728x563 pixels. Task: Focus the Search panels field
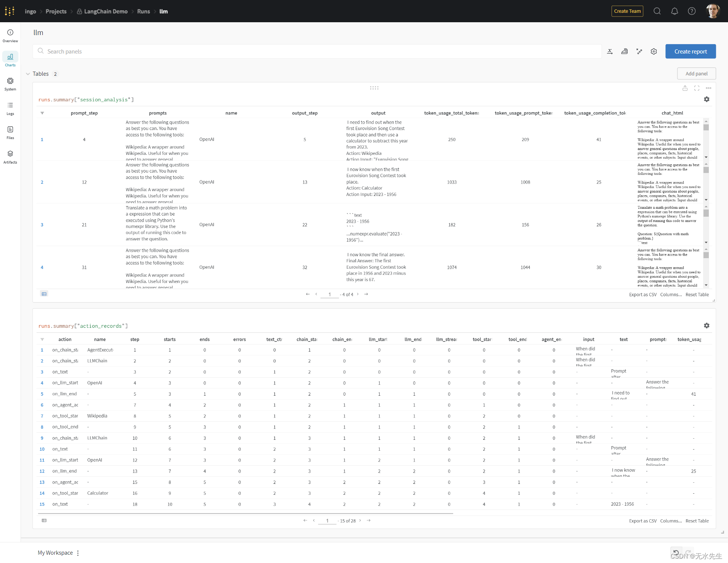317,51
